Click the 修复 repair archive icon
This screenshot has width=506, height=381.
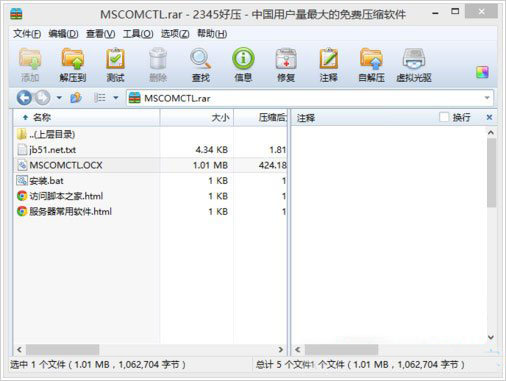click(x=286, y=65)
